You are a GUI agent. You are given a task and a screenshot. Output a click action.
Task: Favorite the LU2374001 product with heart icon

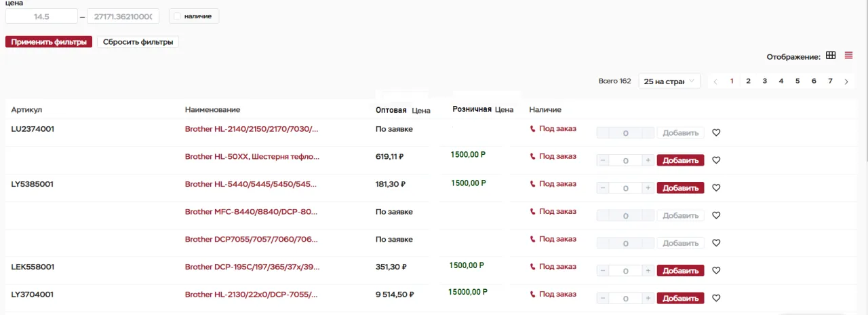click(x=716, y=133)
